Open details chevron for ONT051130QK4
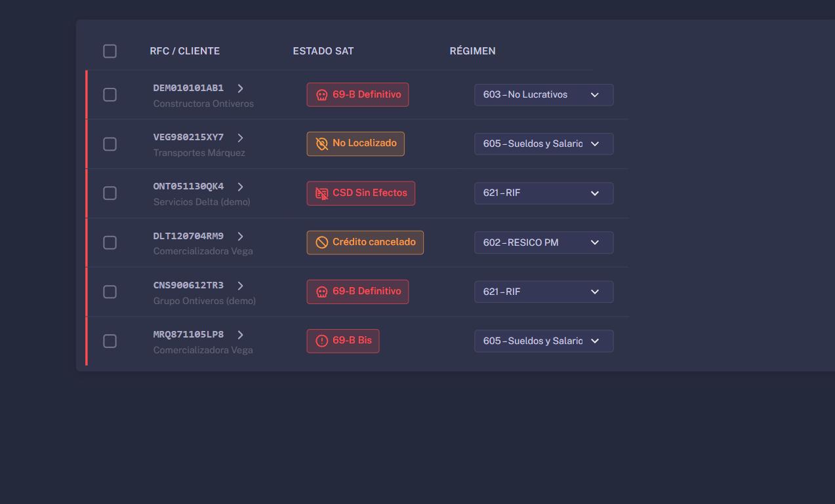Viewport: 835px width, 504px height. click(240, 187)
